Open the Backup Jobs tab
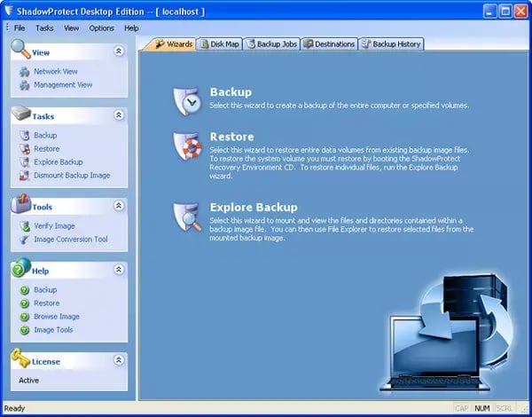The height and width of the screenshot is (417, 532). tap(271, 43)
